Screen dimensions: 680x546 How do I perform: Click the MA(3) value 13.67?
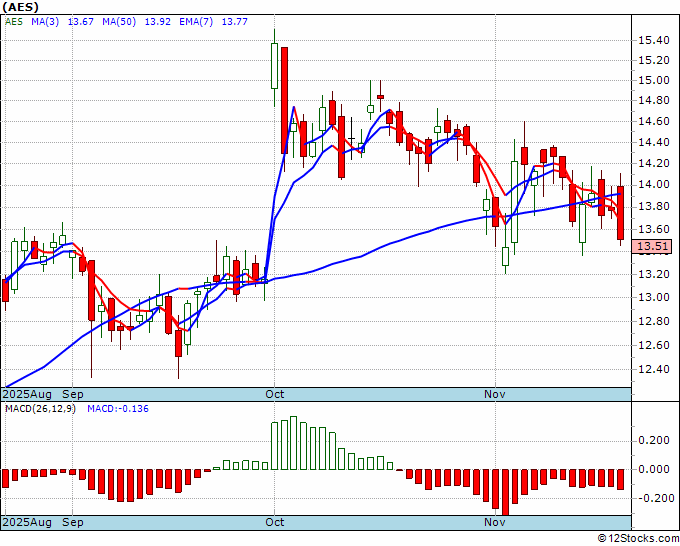[x=81, y=21]
